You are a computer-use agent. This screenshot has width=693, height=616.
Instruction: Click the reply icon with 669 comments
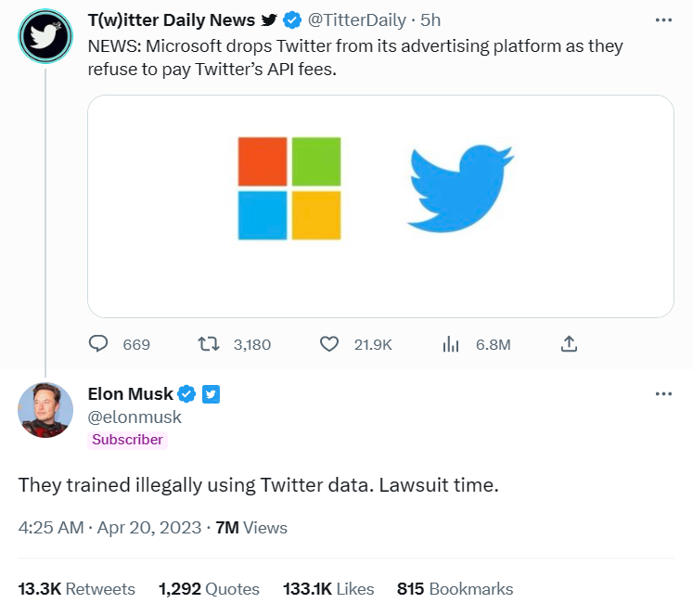(99, 344)
